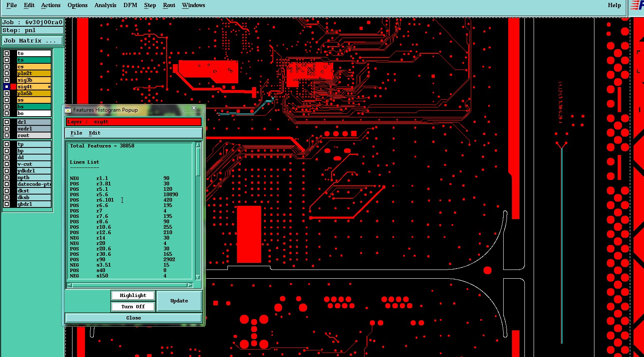The width and height of the screenshot is (644, 357).
Task: Toggle the checkbox for layer v-cut
Action: pyautogui.click(x=7, y=164)
